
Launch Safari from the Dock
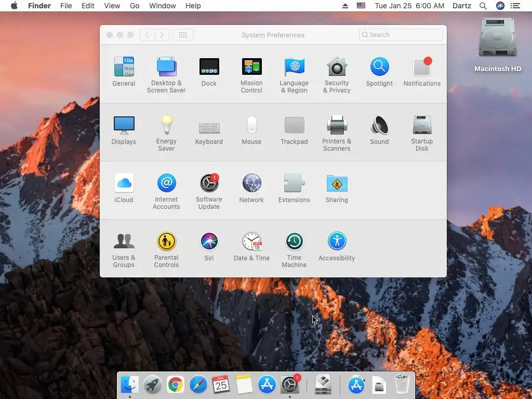click(198, 385)
